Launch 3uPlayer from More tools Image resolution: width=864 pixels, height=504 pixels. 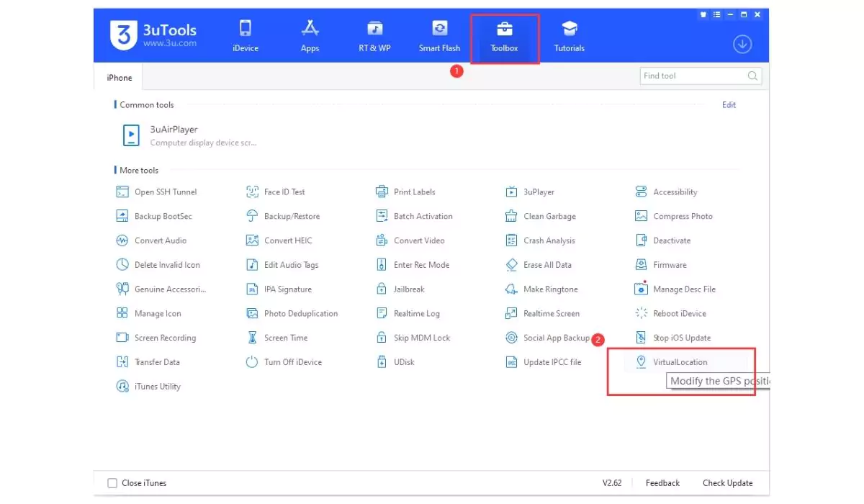coord(531,192)
